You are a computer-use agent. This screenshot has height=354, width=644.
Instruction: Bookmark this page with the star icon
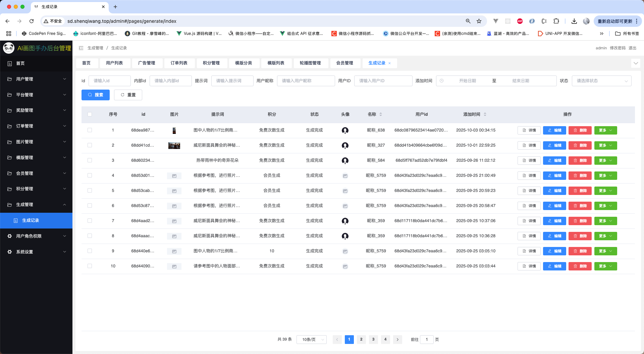tap(479, 21)
